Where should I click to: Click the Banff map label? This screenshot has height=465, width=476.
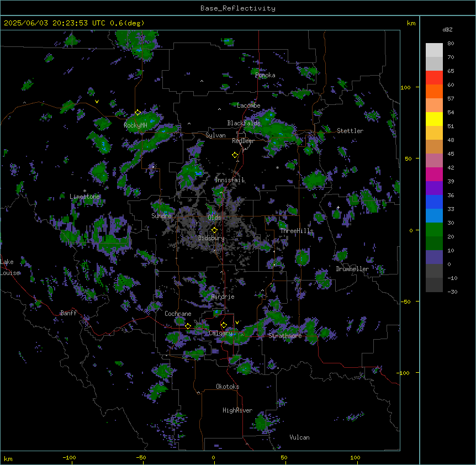(x=68, y=313)
